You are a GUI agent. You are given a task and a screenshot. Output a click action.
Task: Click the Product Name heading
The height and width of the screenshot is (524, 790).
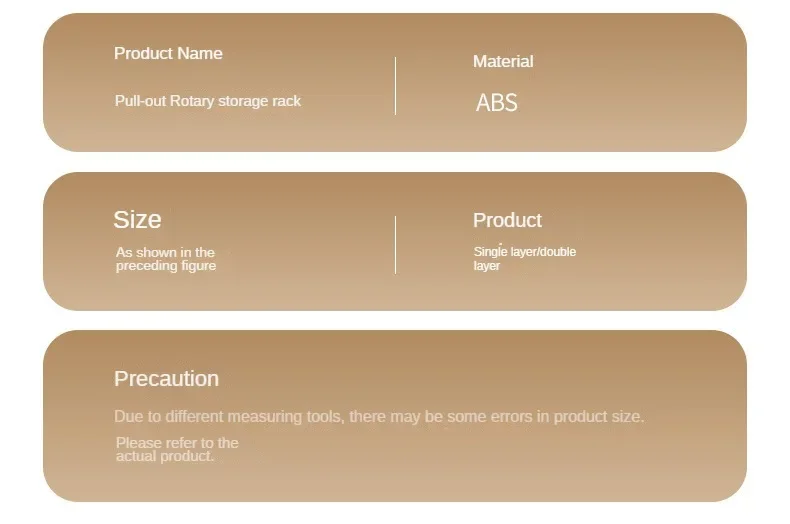168,53
